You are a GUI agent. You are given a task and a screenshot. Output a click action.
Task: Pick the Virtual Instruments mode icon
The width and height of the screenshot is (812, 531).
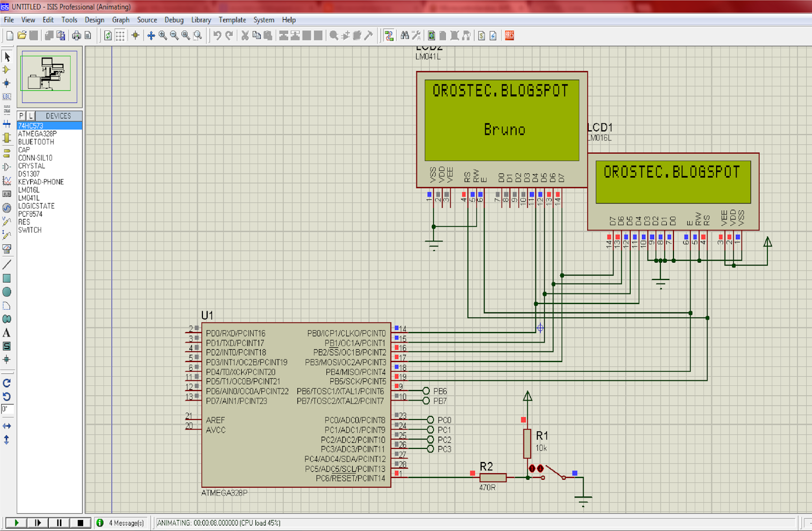7,249
